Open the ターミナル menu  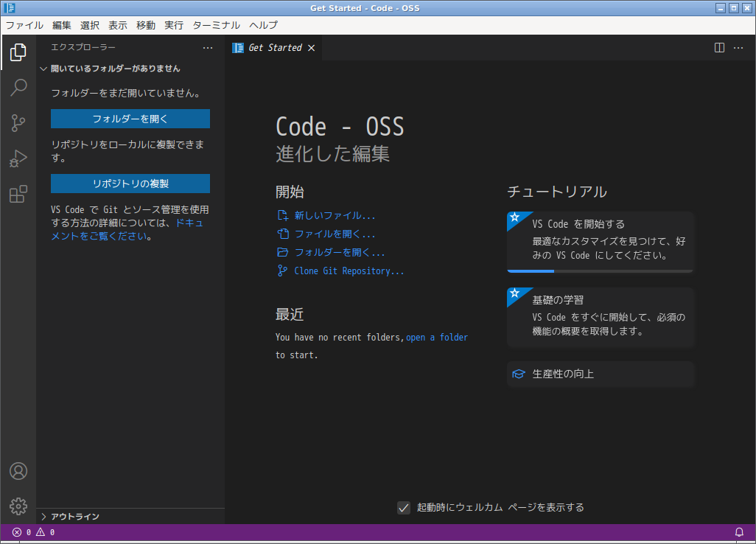pyautogui.click(x=216, y=26)
